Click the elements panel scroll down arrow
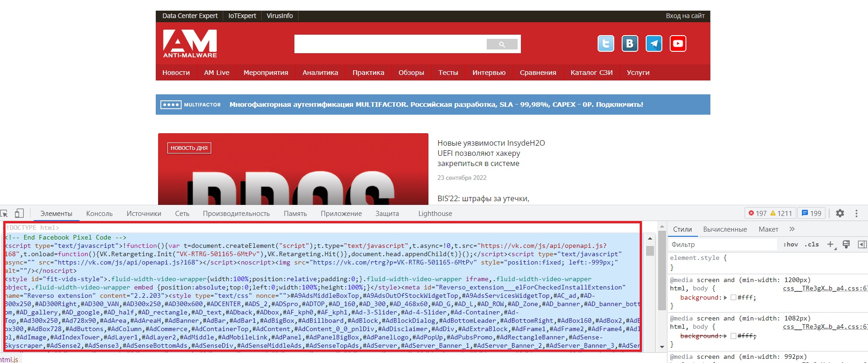Screen dimensions: 868x363 tap(662, 347)
